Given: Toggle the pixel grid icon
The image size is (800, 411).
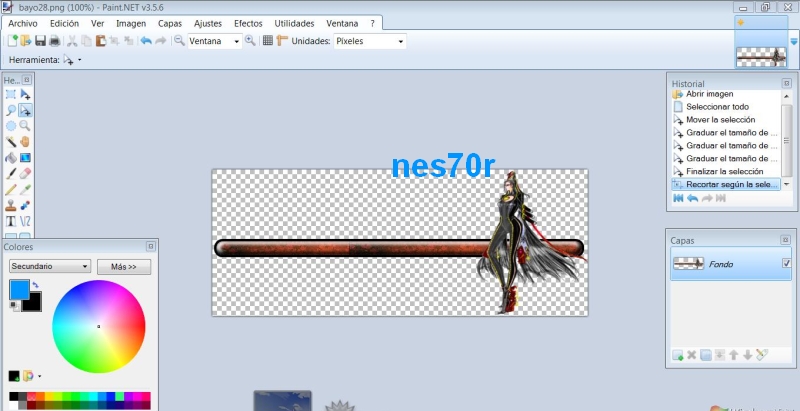Looking at the screenshot, I should [x=268, y=41].
